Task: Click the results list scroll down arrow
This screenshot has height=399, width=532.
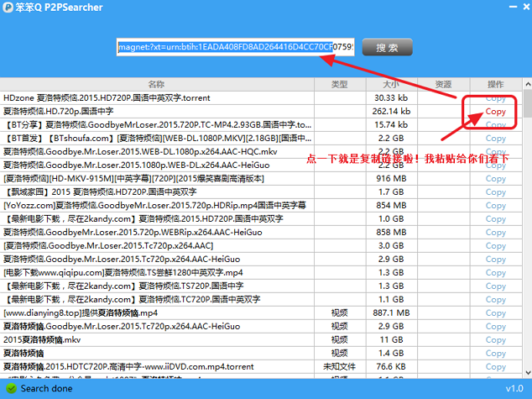Action: point(528,372)
